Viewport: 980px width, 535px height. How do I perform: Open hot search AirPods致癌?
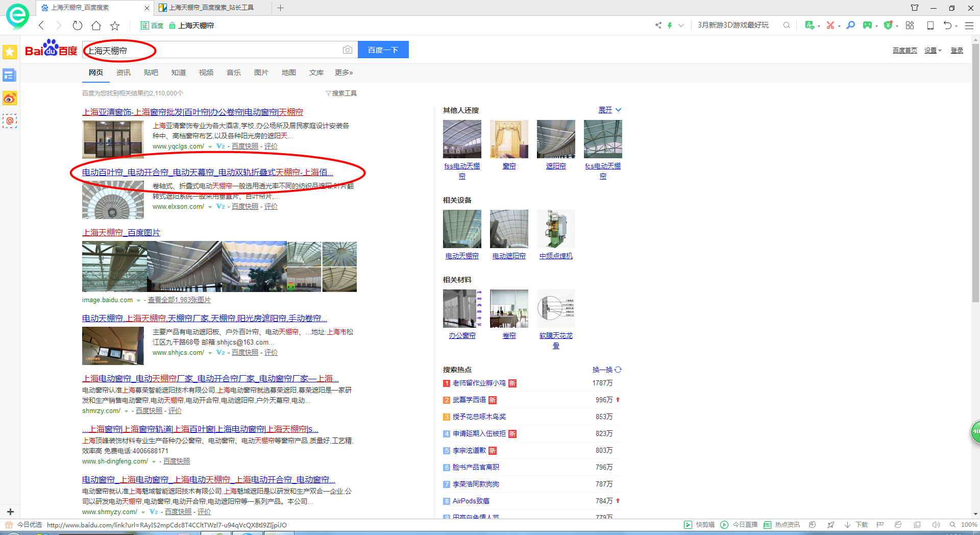471,501
